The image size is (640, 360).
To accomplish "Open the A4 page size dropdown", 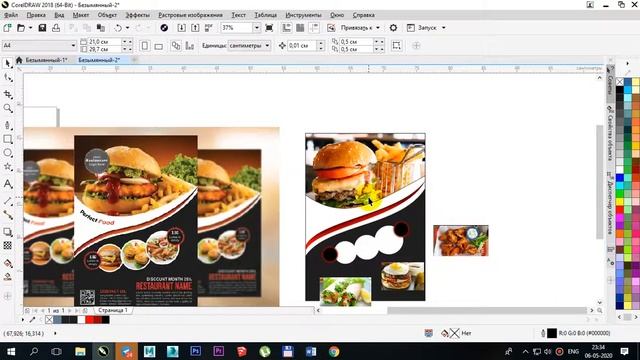I will tap(73, 45).
